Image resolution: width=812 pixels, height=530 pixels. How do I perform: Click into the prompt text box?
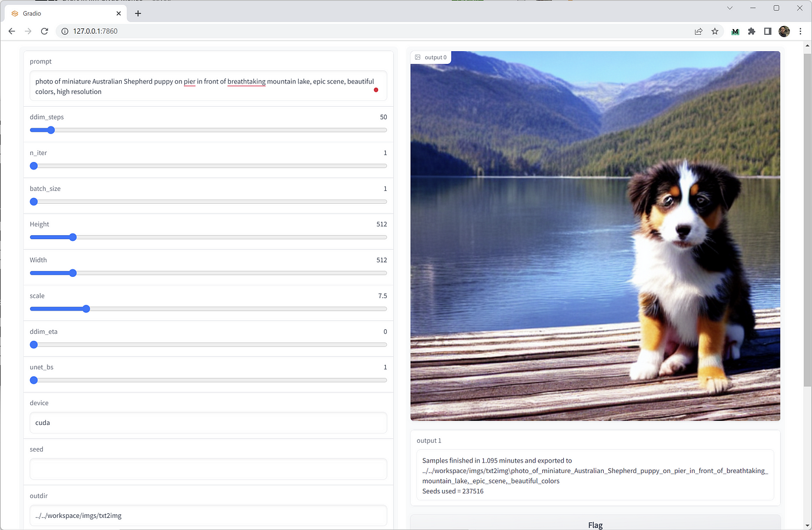pos(208,86)
